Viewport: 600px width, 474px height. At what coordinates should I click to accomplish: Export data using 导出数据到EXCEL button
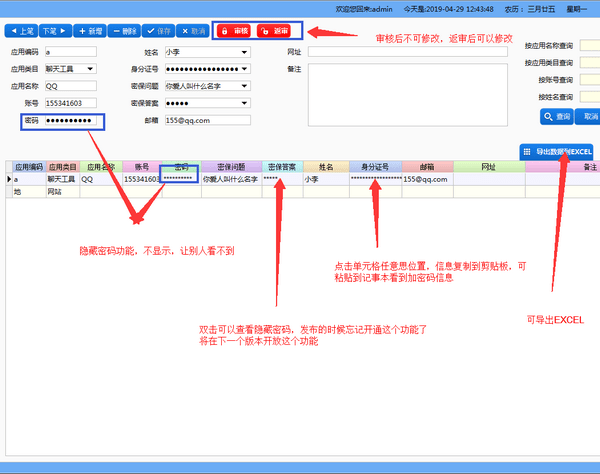tap(557, 151)
